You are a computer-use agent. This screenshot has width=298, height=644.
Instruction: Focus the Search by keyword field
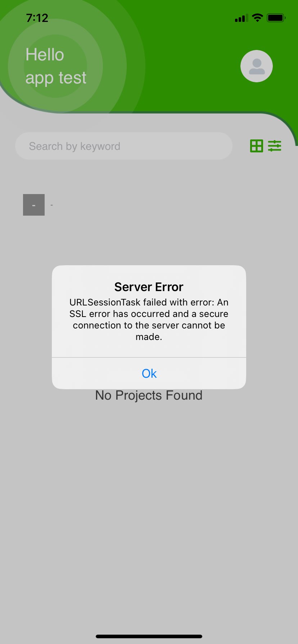click(x=124, y=146)
